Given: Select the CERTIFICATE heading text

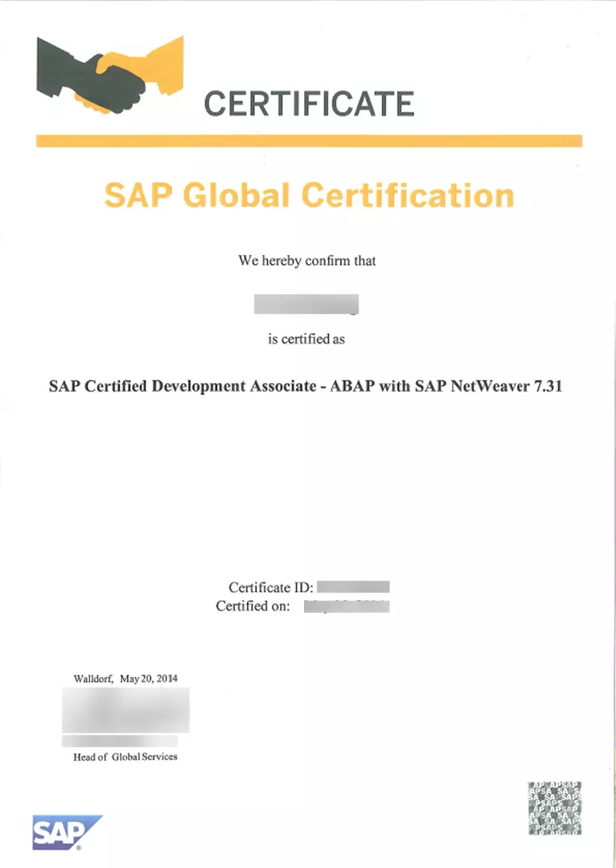Looking at the screenshot, I should [x=309, y=104].
